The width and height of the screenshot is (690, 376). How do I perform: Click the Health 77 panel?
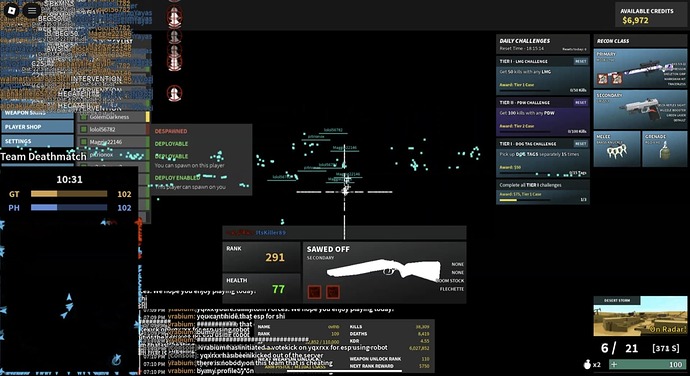(261, 288)
